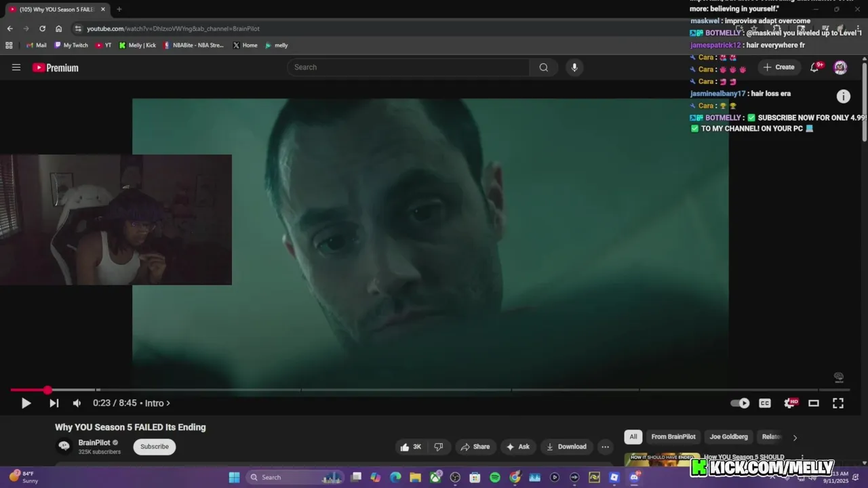Open X Home bookmark
The height and width of the screenshot is (488, 868).
coord(245,45)
